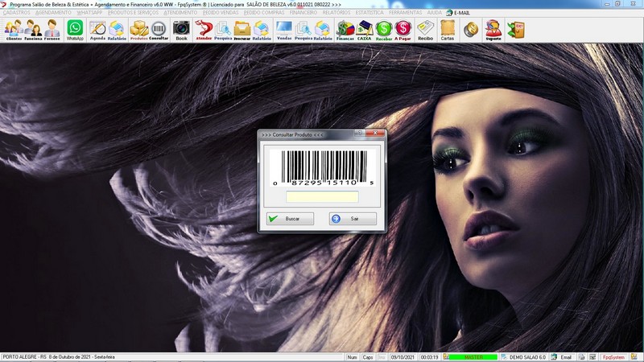Open the photo Book camera icon
Viewport: 644px width, 362px height.
pyautogui.click(x=181, y=30)
